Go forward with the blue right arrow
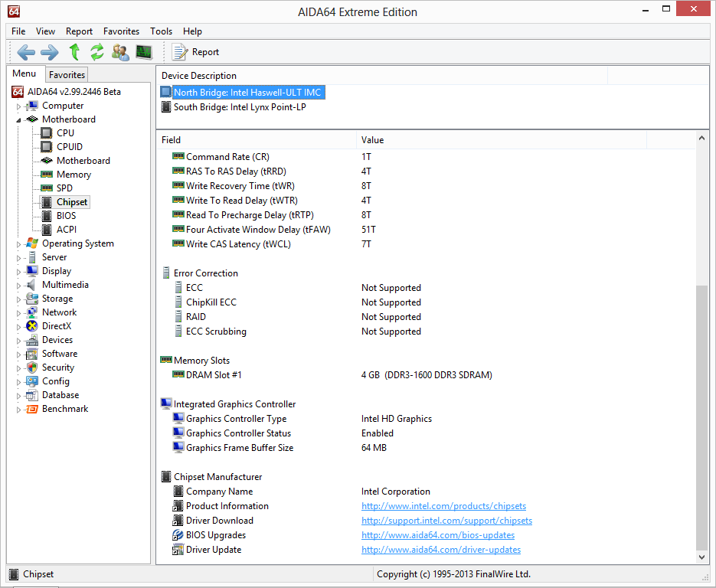Image resolution: width=716 pixels, height=588 pixels. coord(49,52)
